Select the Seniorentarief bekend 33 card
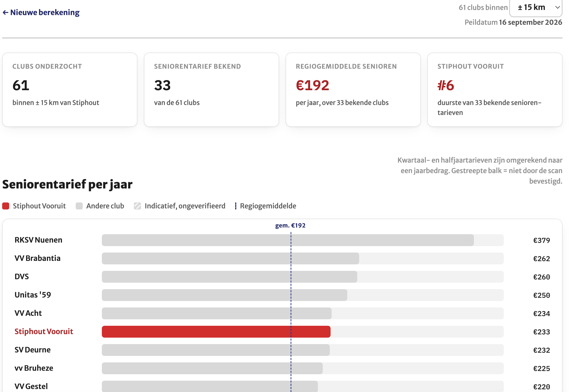569x392 pixels. point(211,90)
